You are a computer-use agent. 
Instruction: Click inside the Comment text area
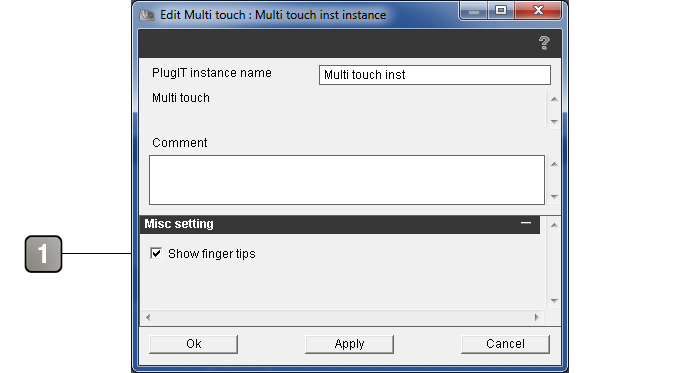tap(347, 180)
